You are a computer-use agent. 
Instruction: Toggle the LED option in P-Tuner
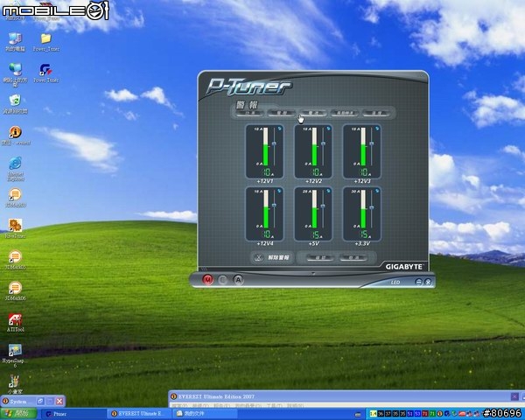click(395, 283)
